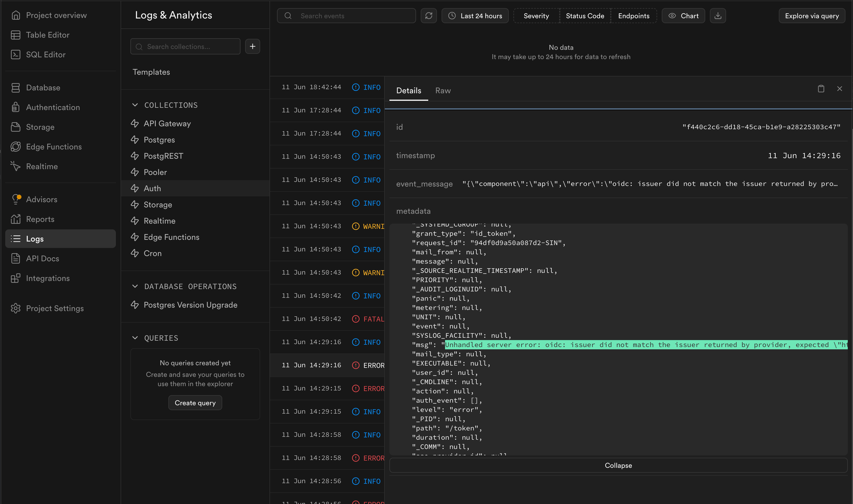Toggle the Chart visibility button
This screenshot has height=504, width=853.
pyautogui.click(x=683, y=16)
